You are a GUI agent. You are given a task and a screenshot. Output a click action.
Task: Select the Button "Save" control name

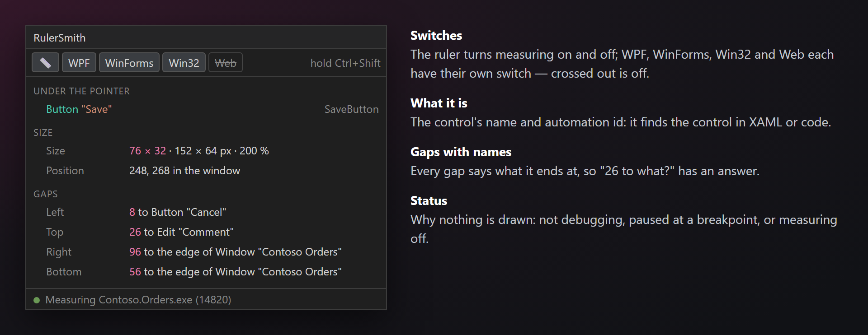click(x=79, y=109)
